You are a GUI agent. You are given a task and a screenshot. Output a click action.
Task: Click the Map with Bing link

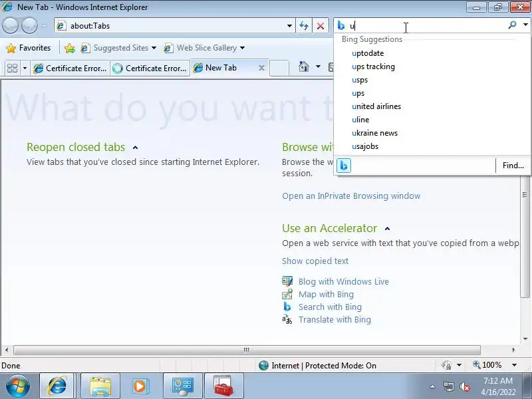(x=326, y=294)
